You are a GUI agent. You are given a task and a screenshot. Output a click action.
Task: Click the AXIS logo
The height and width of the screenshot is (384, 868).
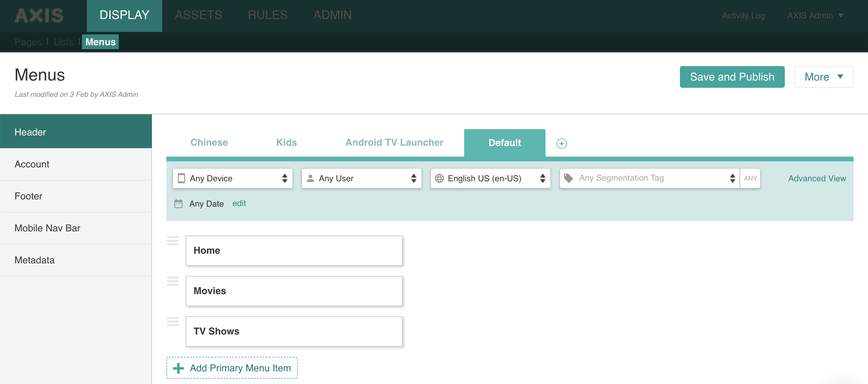[x=39, y=15]
